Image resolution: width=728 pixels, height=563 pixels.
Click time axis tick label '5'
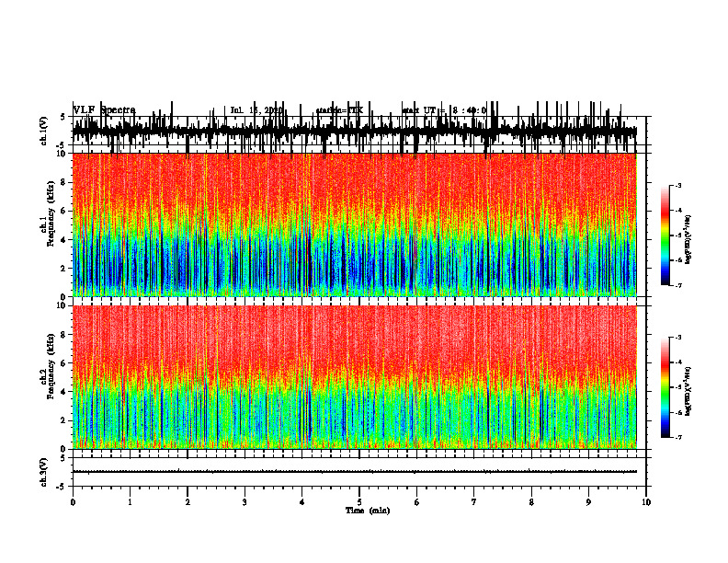(x=359, y=502)
